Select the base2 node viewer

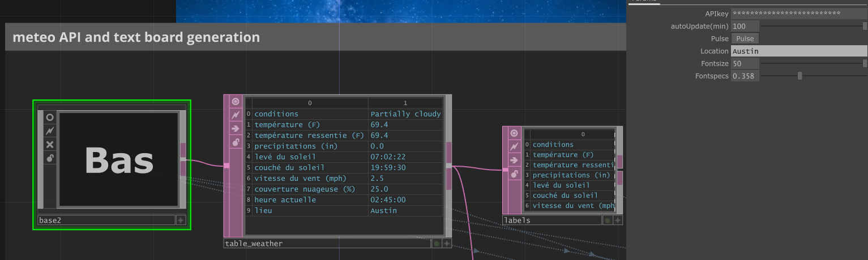[x=119, y=159]
